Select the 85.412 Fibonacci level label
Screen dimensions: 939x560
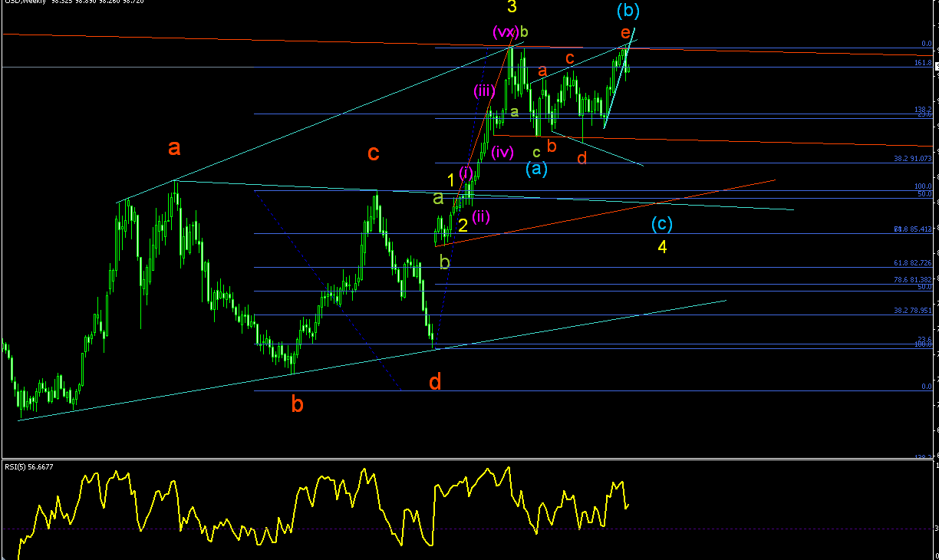[x=913, y=229]
